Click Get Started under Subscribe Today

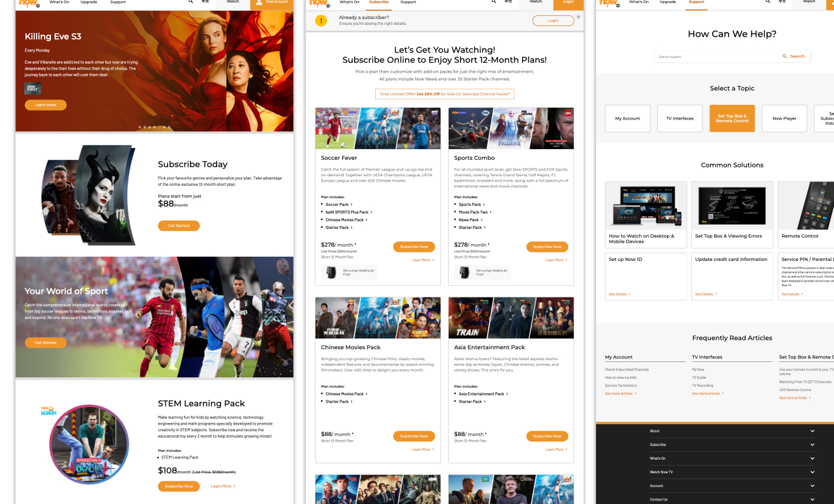179,225
